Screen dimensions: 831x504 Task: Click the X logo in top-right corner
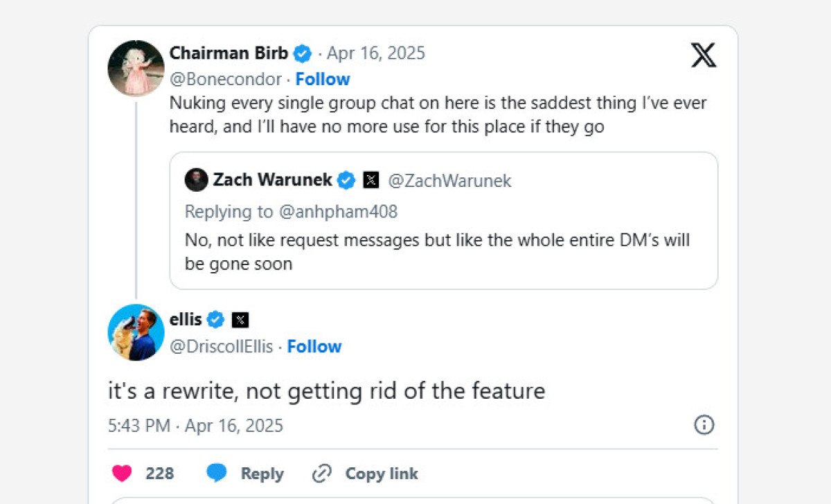pos(704,55)
